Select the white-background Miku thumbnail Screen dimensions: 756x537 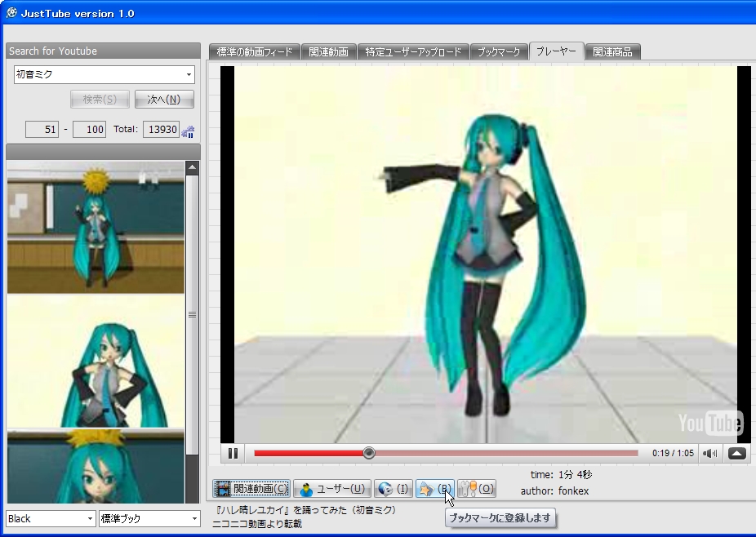point(96,362)
